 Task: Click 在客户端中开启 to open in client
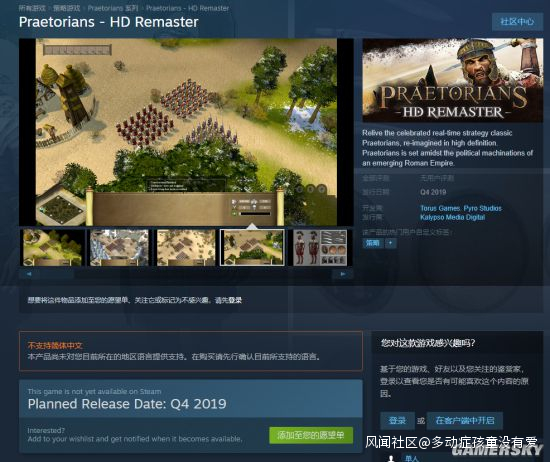(465, 420)
